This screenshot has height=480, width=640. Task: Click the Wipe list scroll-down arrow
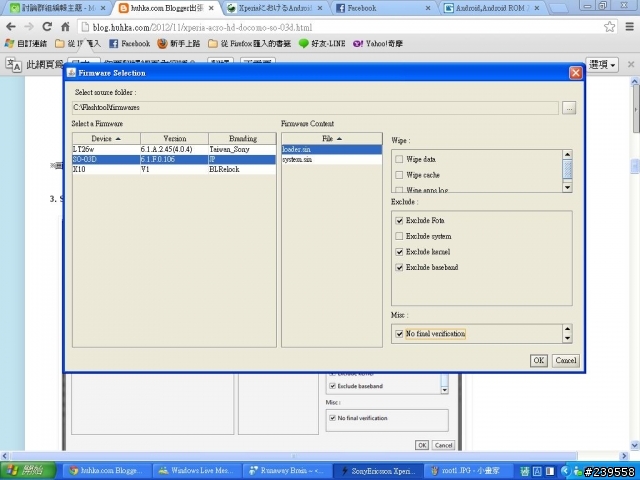pos(567,187)
